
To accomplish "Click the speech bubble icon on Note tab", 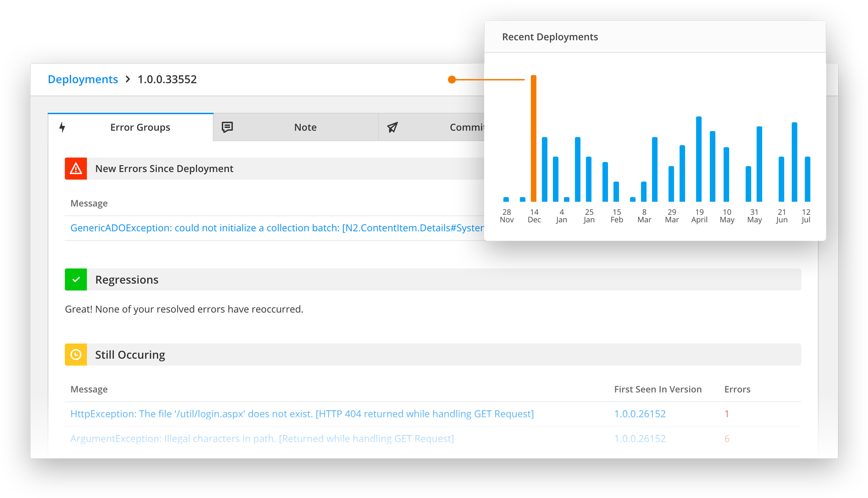I will tap(227, 127).
